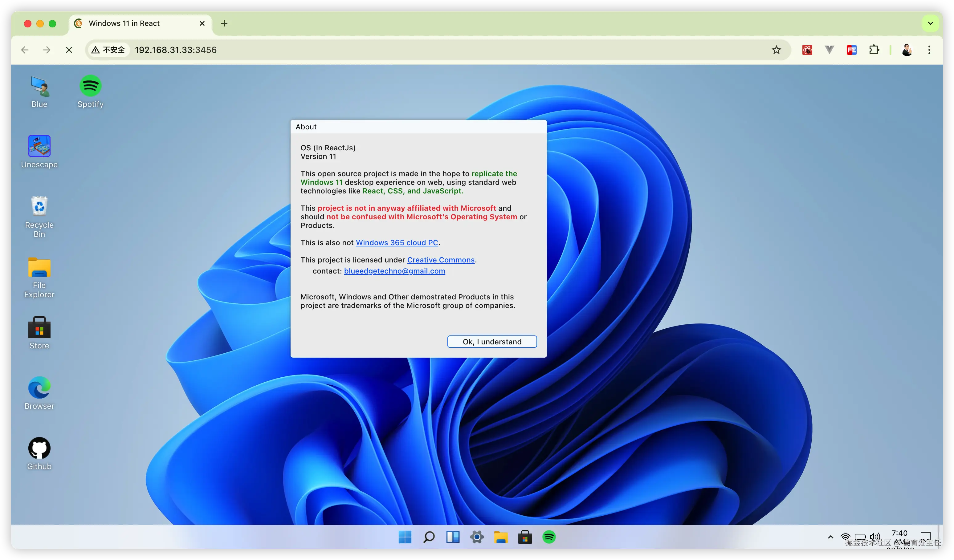This screenshot has width=954, height=560.
Task: Expand hidden tray icons chevron
Action: (x=830, y=537)
